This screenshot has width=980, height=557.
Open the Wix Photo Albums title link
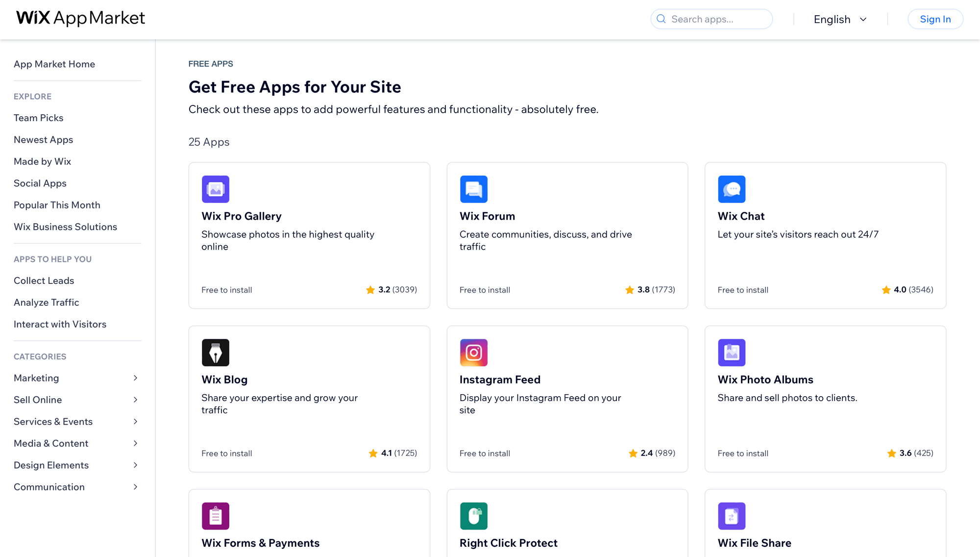[x=765, y=380]
